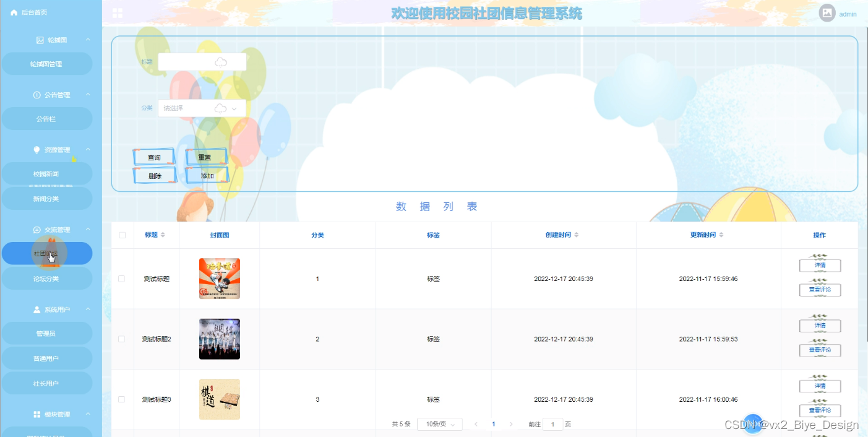Click the date 2022-11-17 16:00:46
Viewport: 868px width, 437px height.
[708, 399]
